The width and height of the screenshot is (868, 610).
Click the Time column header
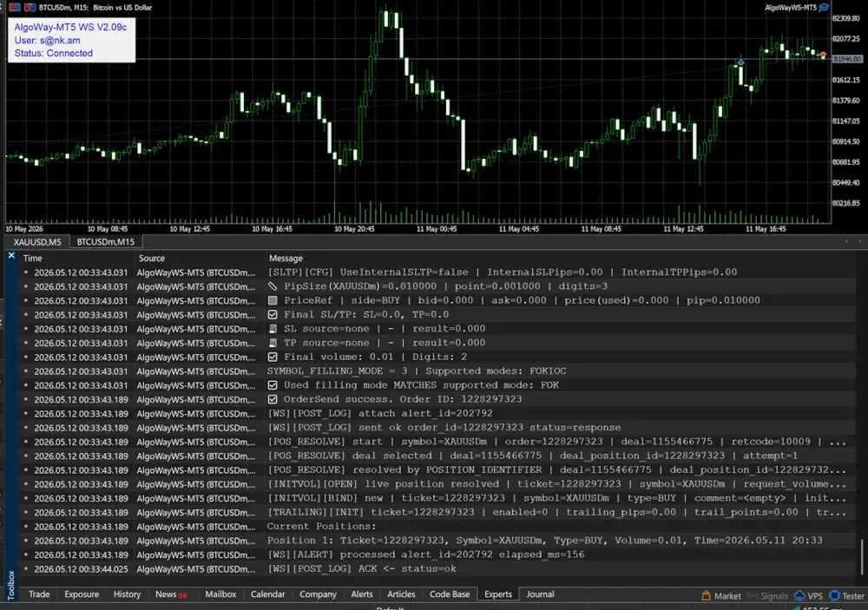pos(33,258)
